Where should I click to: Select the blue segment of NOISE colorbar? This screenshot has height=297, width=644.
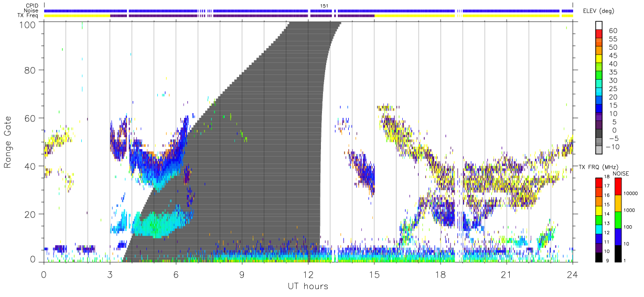tap(617, 236)
